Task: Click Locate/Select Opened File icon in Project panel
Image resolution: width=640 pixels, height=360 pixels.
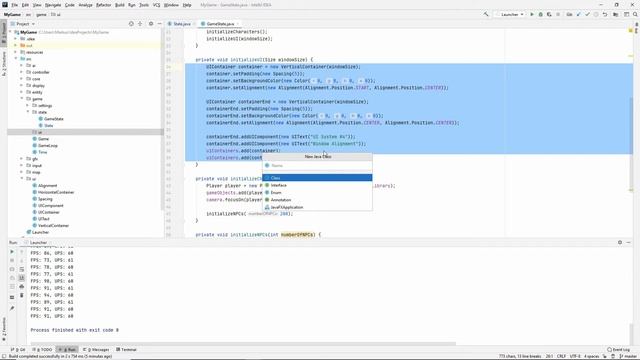Action: pos(131,24)
